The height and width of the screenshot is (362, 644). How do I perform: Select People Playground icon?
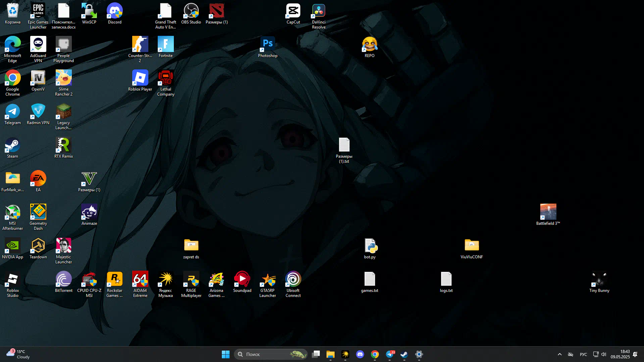pos(64,50)
